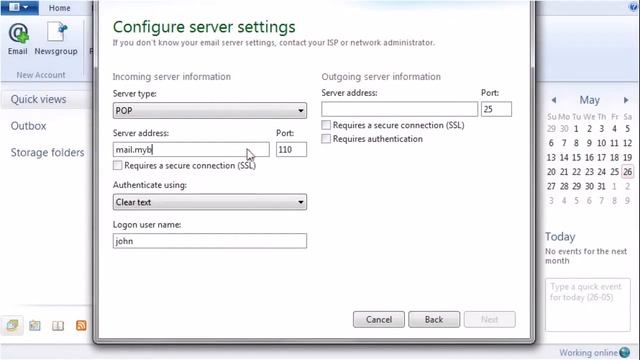The image size is (640, 360).
Task: Switch to the Home ribbon tab
Action: [x=60, y=8]
